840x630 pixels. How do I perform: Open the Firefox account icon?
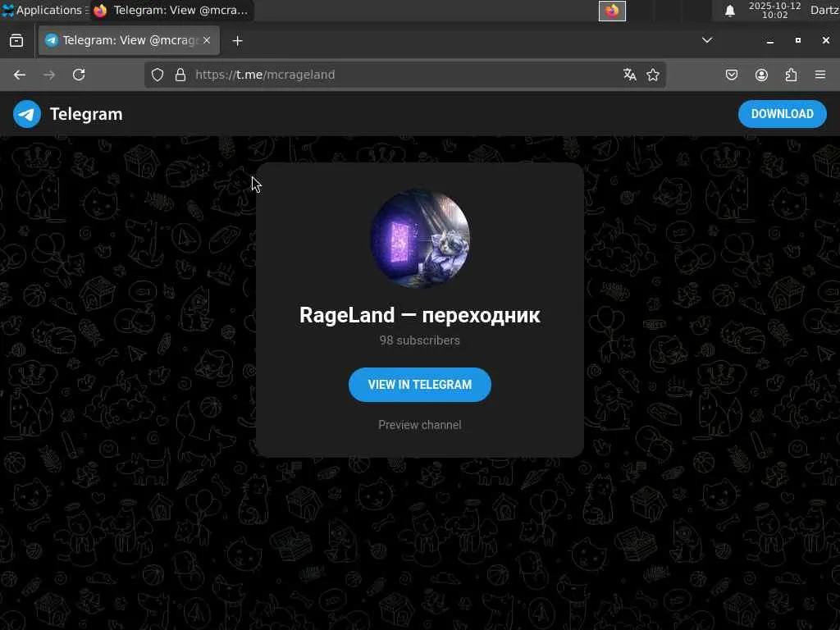click(761, 75)
